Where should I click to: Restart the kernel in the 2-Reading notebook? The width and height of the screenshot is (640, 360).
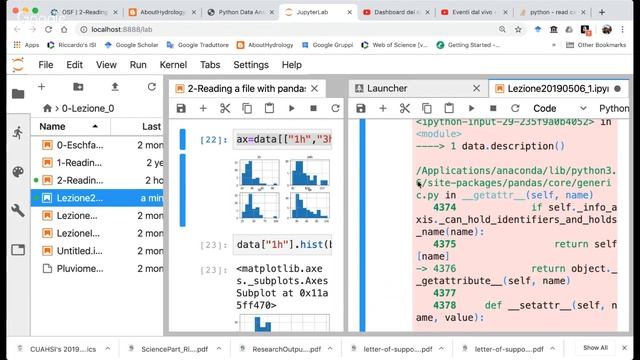pyautogui.click(x=336, y=108)
